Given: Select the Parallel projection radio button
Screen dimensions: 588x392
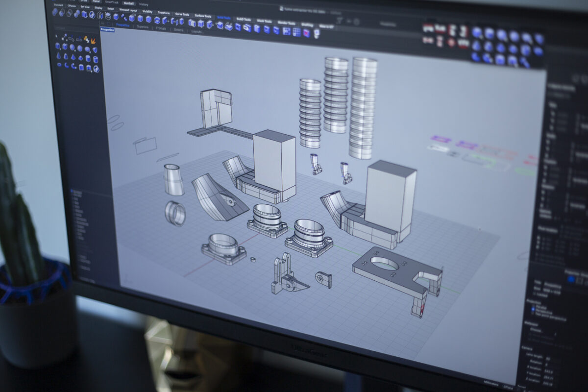Looking at the screenshot, I should (x=533, y=306).
